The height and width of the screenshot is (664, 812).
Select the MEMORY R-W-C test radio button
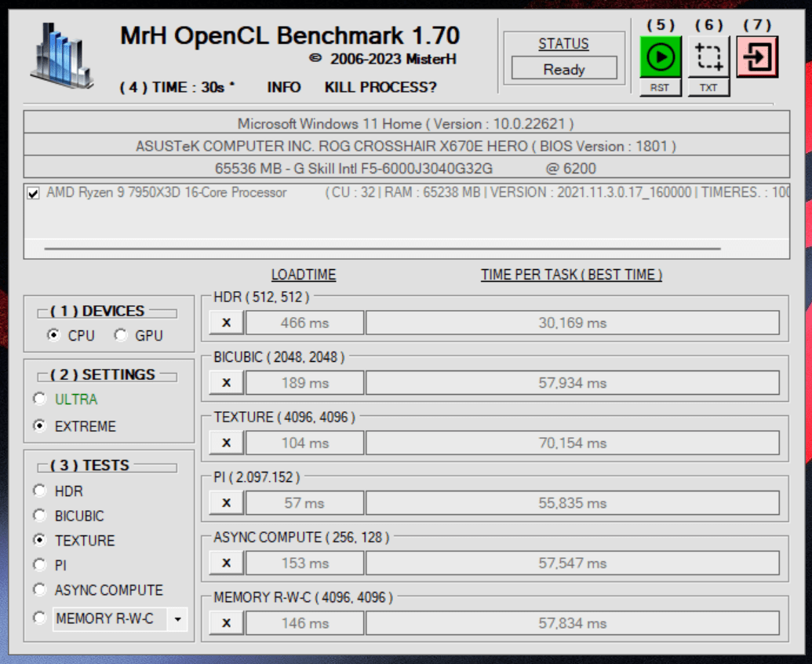tap(39, 618)
